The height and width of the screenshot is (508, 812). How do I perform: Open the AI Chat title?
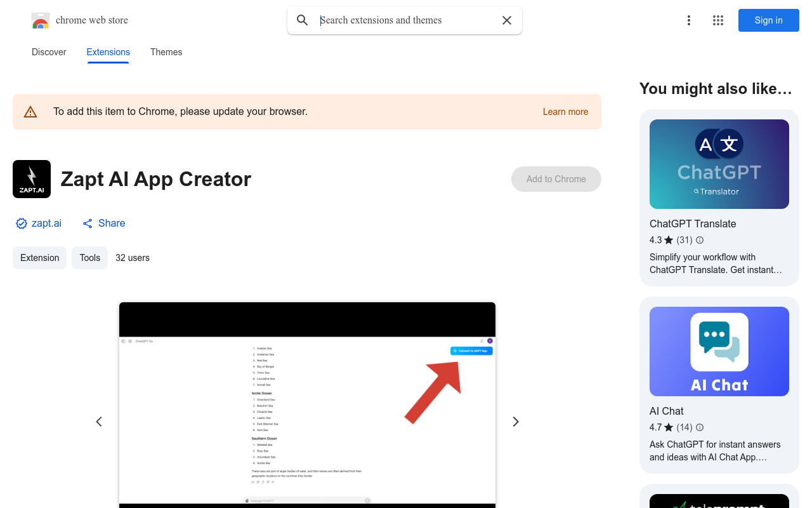[667, 411]
